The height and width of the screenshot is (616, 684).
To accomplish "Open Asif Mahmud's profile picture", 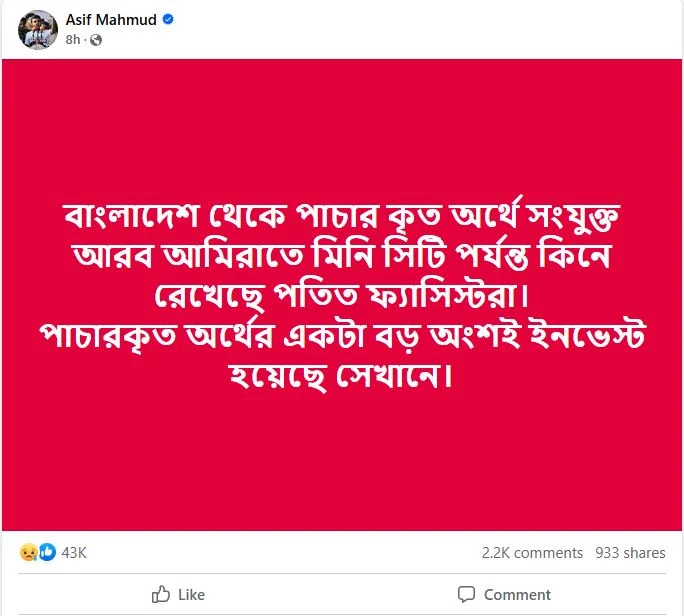I will (x=37, y=29).
